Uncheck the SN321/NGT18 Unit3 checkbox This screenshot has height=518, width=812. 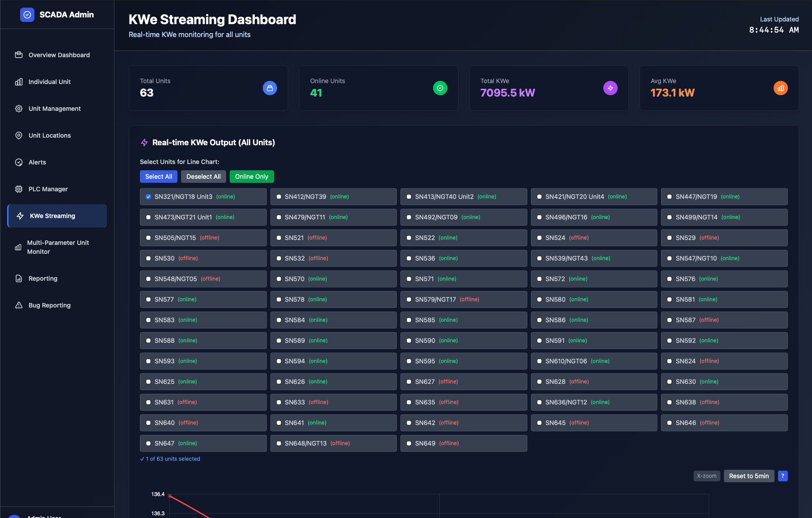pos(148,197)
